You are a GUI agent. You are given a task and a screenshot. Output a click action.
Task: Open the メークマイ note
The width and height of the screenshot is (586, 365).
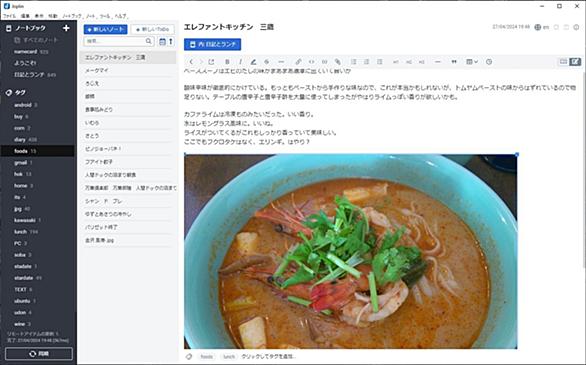coord(128,70)
